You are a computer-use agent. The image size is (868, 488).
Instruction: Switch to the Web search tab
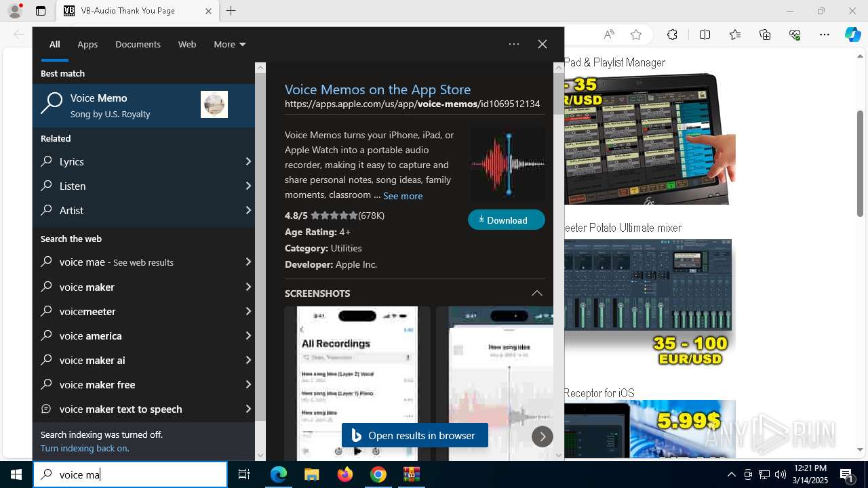(x=187, y=44)
